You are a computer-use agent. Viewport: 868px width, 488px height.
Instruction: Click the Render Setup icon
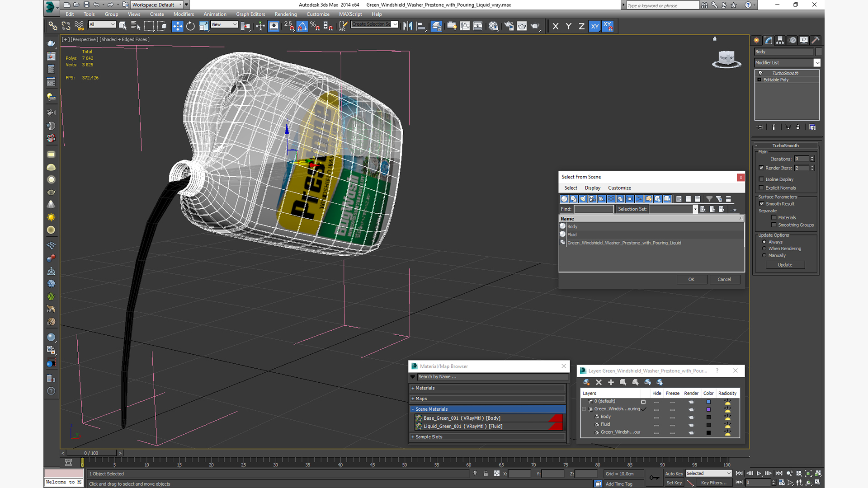click(509, 26)
